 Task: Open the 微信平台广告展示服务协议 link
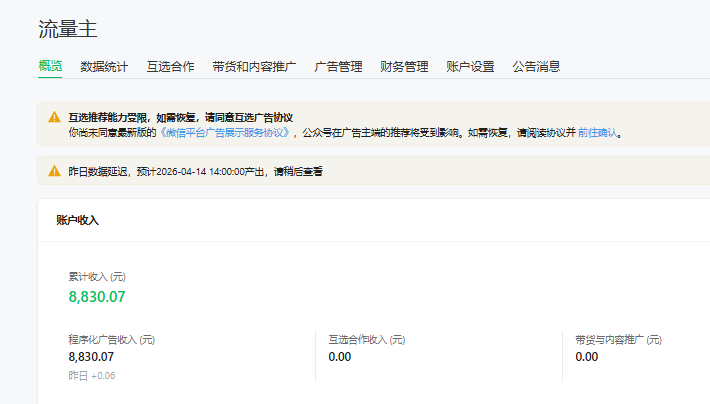click(226, 133)
